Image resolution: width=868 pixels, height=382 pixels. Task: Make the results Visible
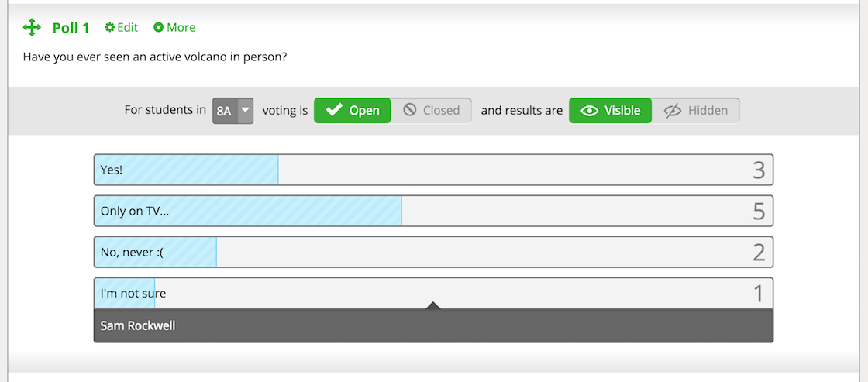[611, 110]
